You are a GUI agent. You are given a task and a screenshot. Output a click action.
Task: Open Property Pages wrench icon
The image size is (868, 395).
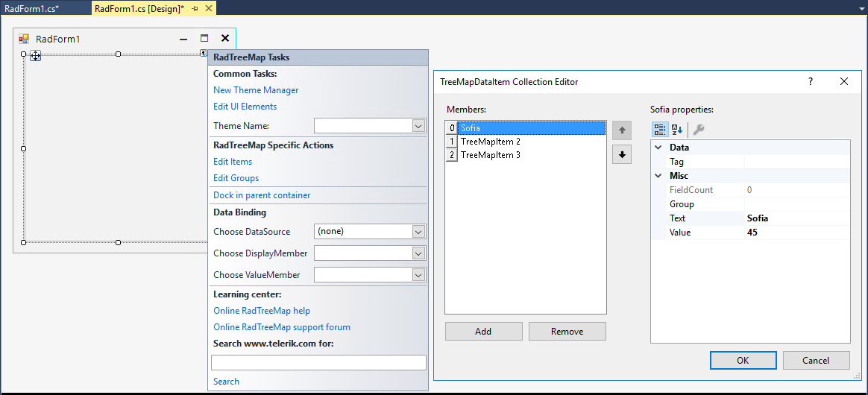[699, 130]
